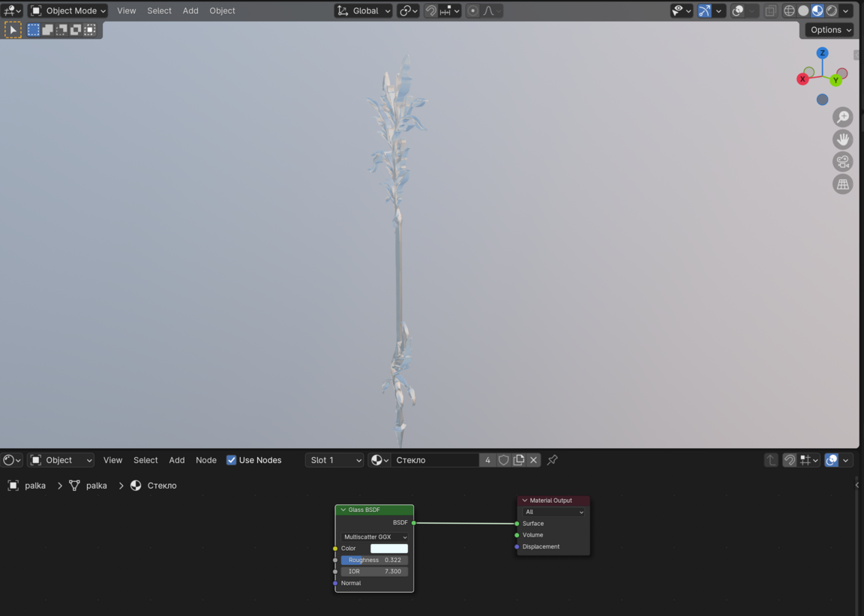Open the Object Mode dropdown
The height and width of the screenshot is (616, 864).
click(x=67, y=10)
